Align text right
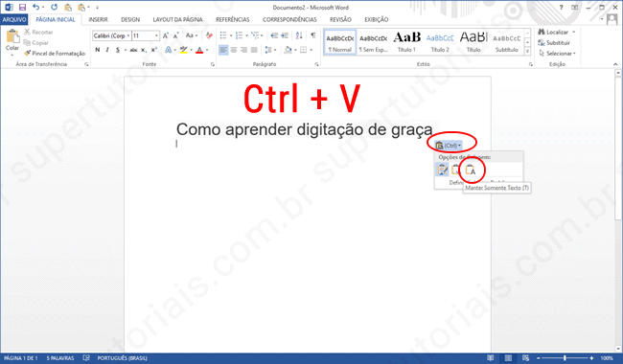Image resolution: width=623 pixels, height=364 pixels. (x=243, y=50)
